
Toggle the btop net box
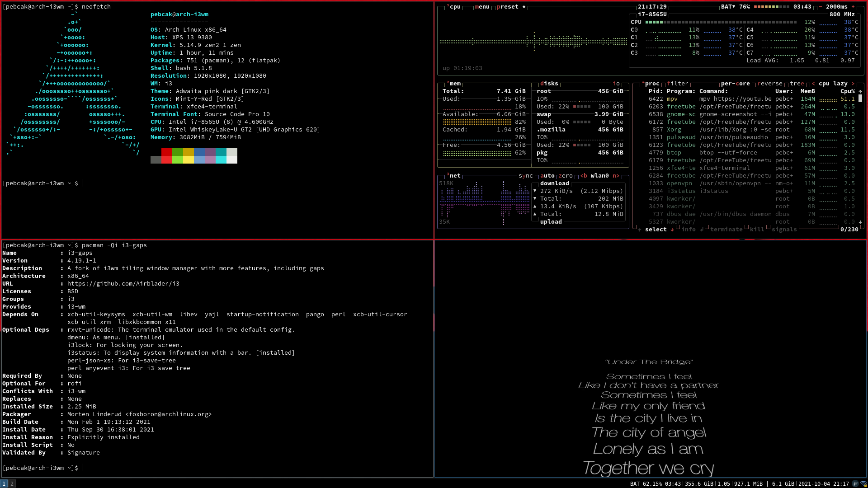pyautogui.click(x=453, y=176)
